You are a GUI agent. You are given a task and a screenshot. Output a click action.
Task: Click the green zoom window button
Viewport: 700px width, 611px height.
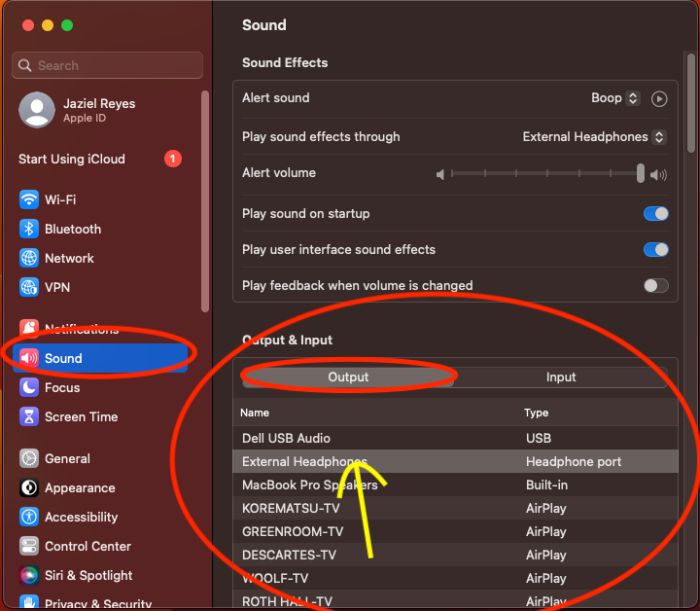[67, 25]
